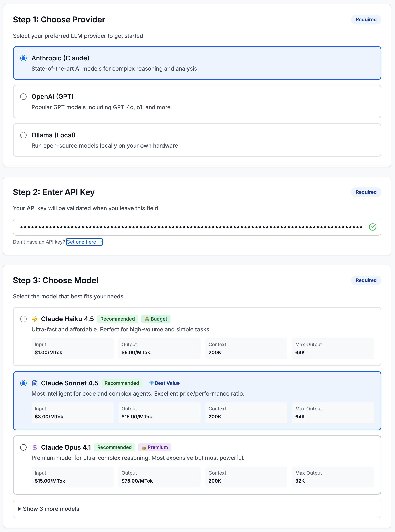
Task: Click the crown Premium badge
Action: point(155,447)
